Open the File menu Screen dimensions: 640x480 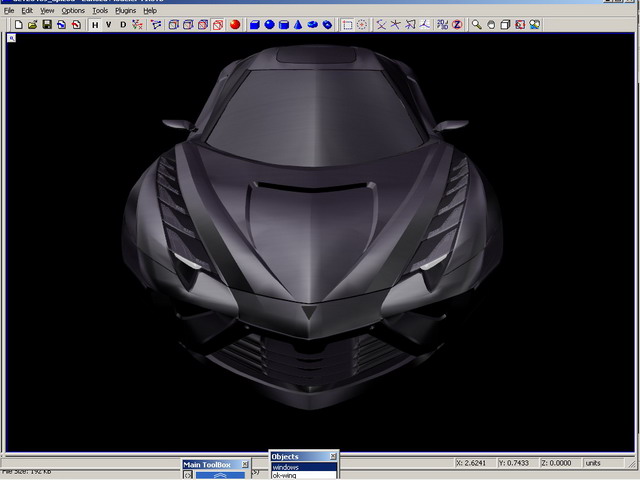pyautogui.click(x=9, y=10)
